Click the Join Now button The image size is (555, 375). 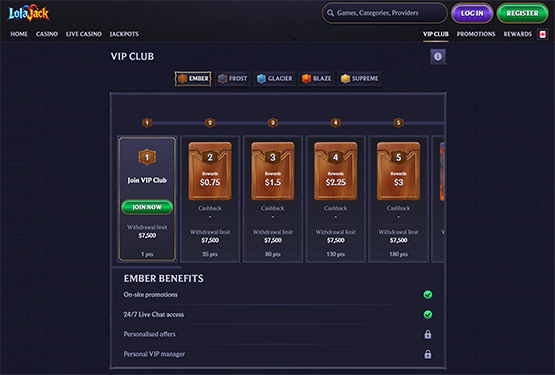[x=147, y=207]
